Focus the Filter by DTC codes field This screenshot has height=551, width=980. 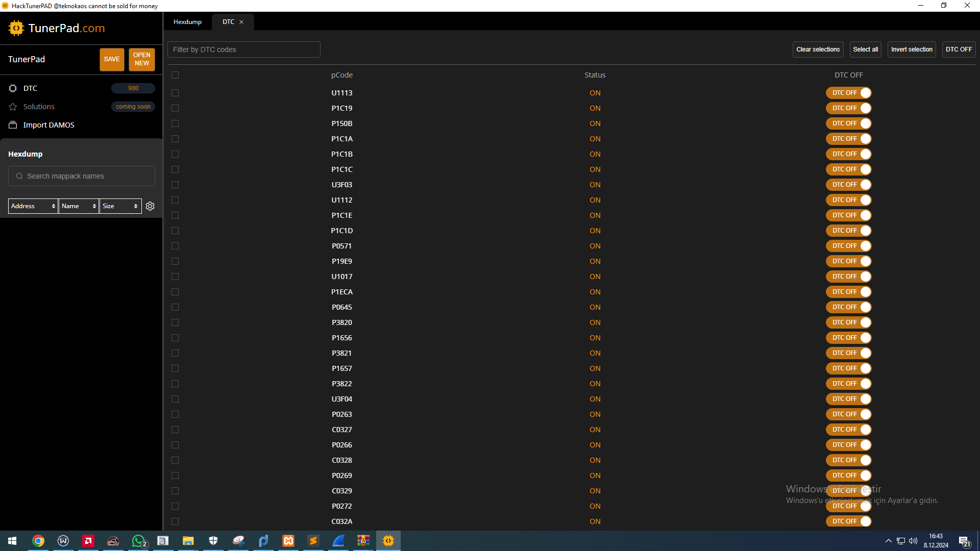(x=244, y=49)
